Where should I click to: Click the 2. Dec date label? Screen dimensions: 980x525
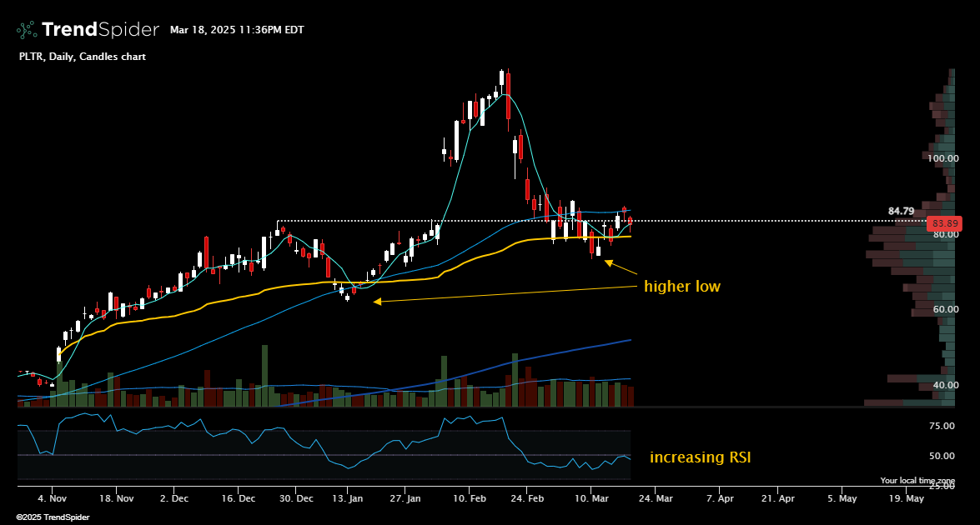[x=174, y=498]
